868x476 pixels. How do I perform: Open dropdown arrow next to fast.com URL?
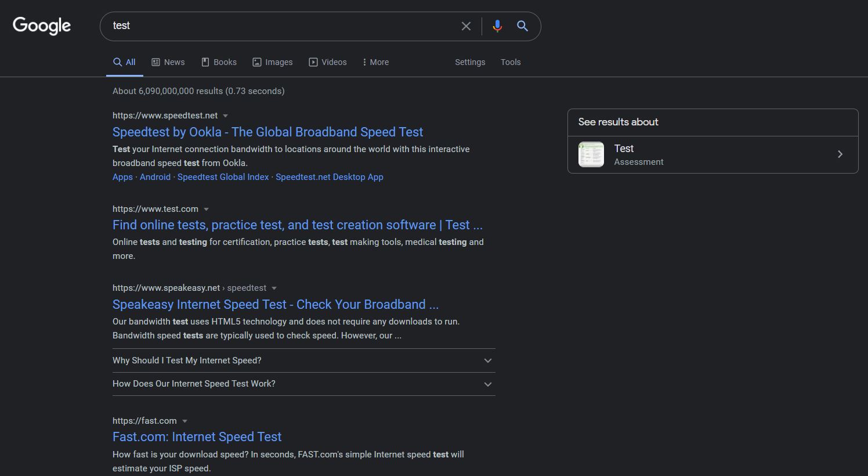click(185, 421)
